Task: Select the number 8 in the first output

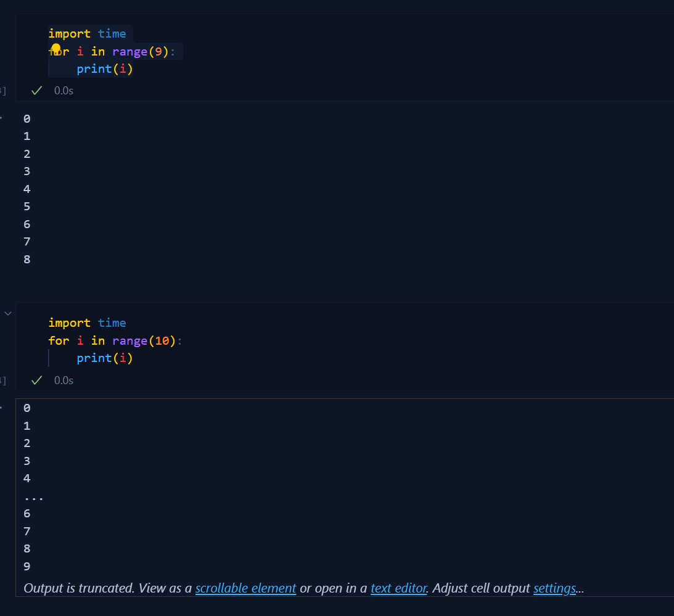Action: [x=27, y=259]
